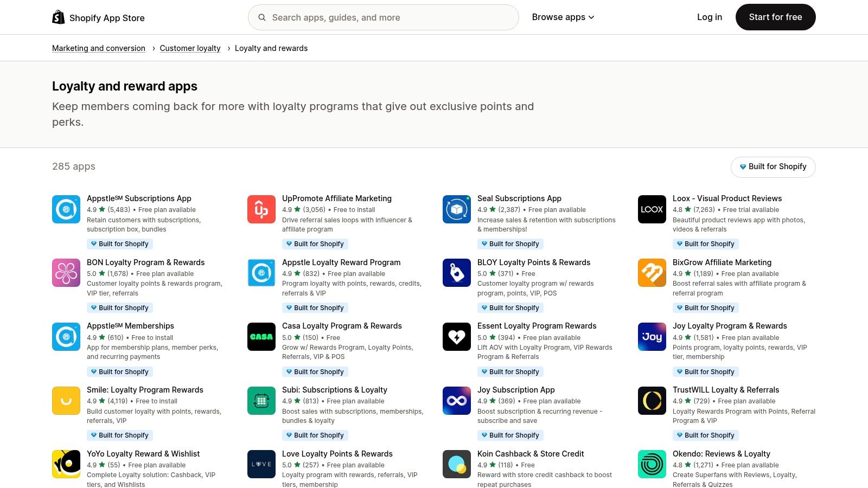
Task: Click the Loox app icon
Action: (x=652, y=209)
